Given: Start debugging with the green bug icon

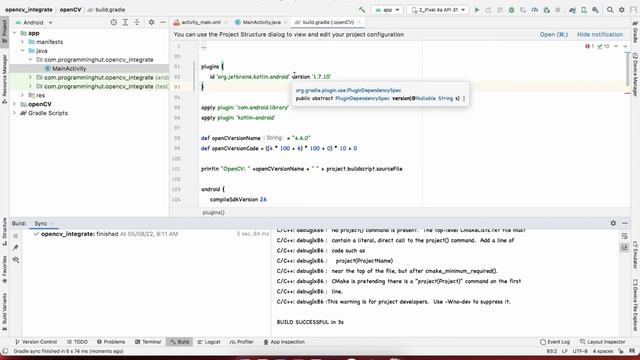Looking at the screenshot, I should point(511,10).
